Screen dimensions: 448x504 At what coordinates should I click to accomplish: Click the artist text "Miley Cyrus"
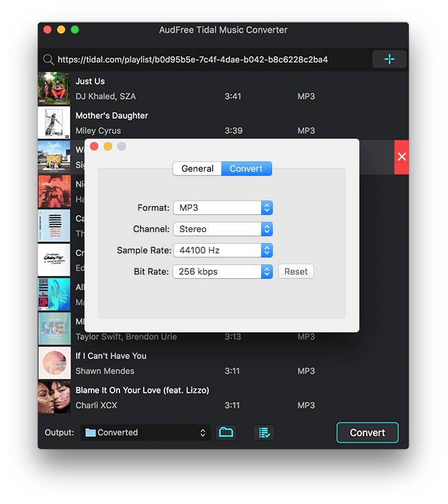coord(98,131)
